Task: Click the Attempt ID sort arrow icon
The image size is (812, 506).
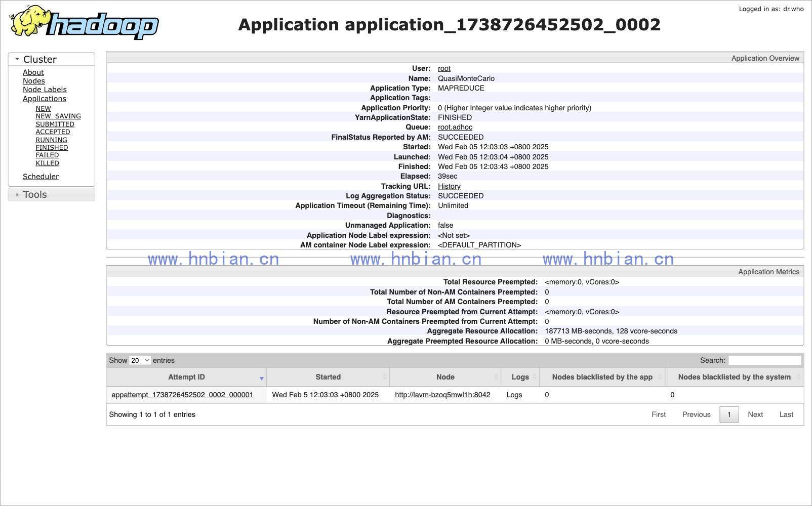Action: click(x=262, y=378)
